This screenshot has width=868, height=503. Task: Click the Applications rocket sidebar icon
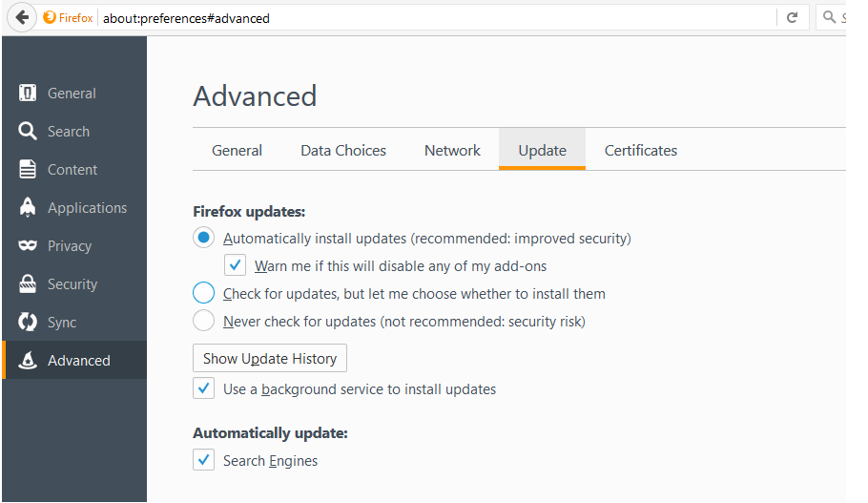tap(27, 207)
